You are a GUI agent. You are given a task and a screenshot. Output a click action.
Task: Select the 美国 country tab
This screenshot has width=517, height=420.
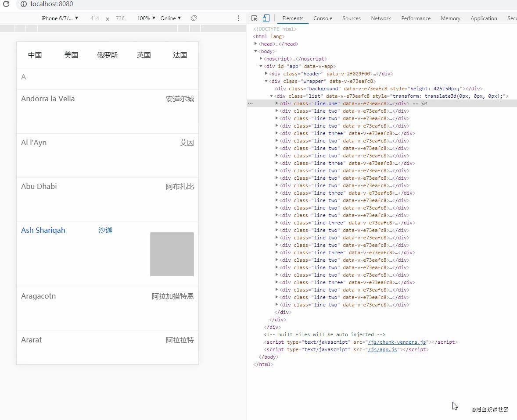pos(71,55)
